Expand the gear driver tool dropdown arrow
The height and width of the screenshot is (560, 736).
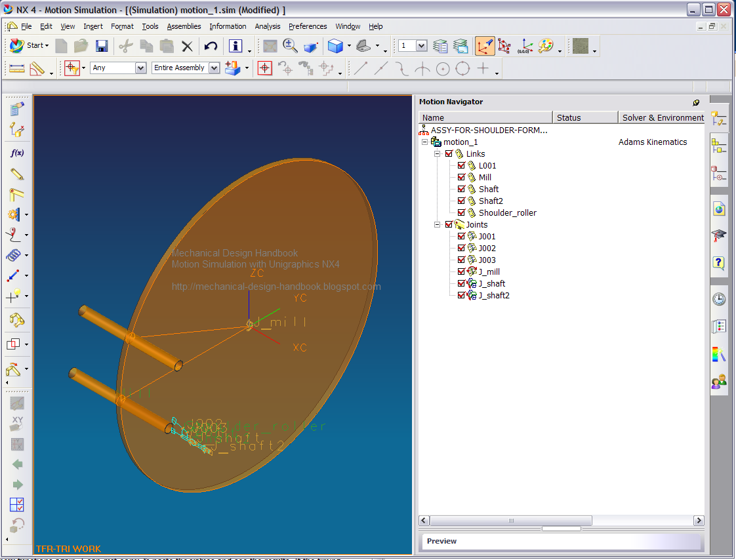26,214
